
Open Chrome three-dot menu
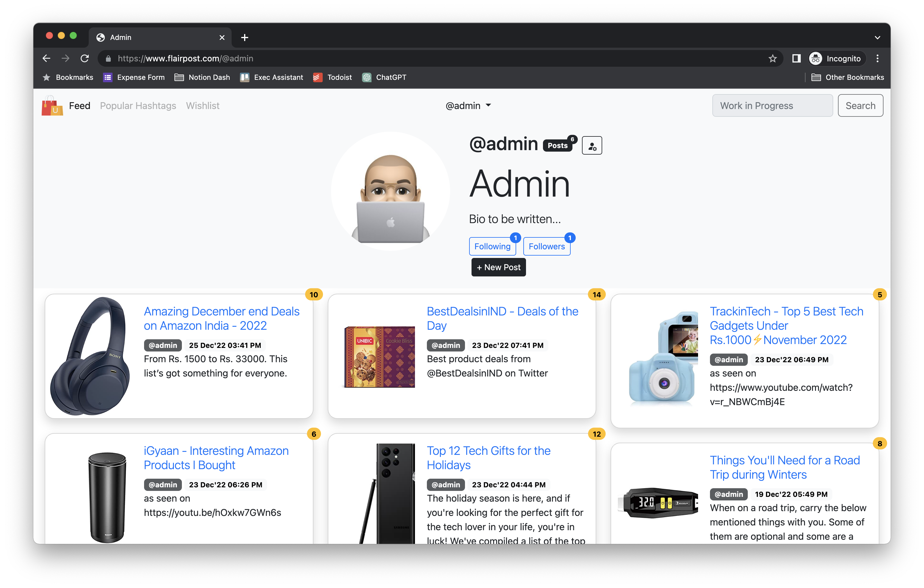click(x=877, y=58)
